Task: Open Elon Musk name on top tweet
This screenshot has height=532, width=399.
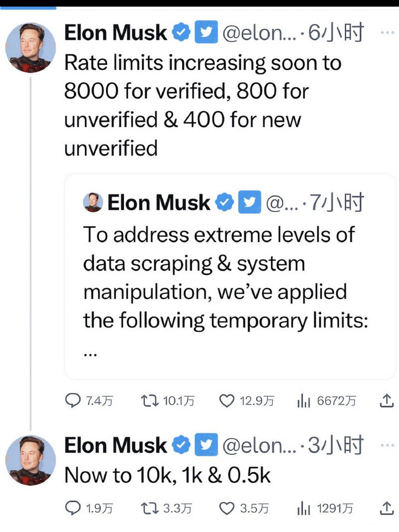Action: [116, 33]
